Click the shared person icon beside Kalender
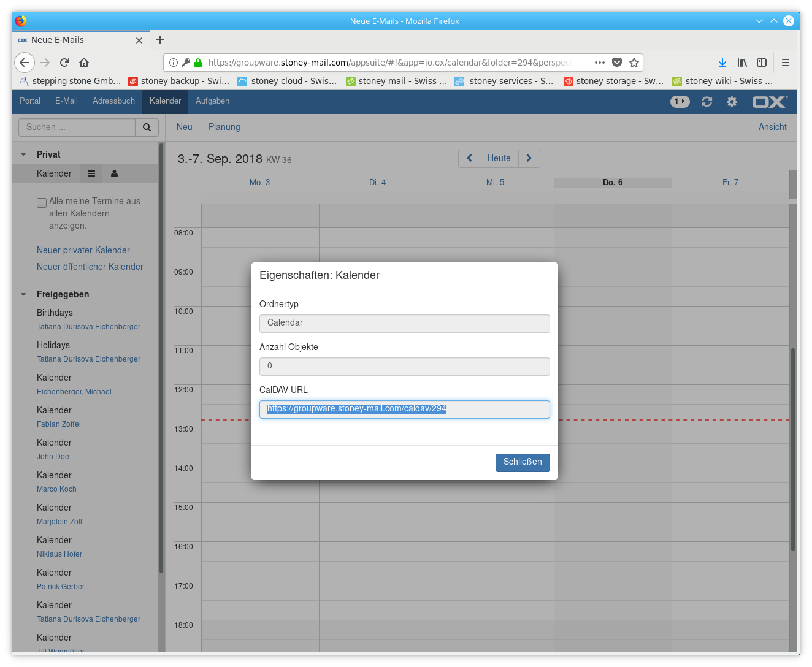812x667 pixels. coord(114,173)
